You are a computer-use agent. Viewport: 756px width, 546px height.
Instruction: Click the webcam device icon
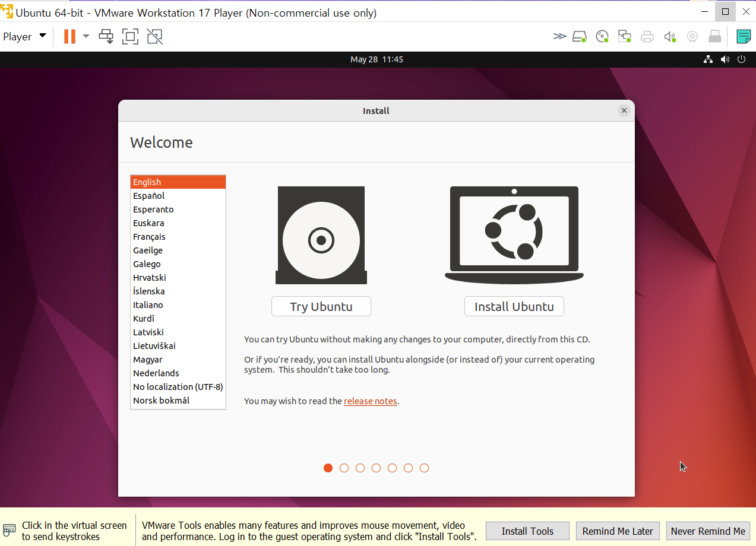692,37
